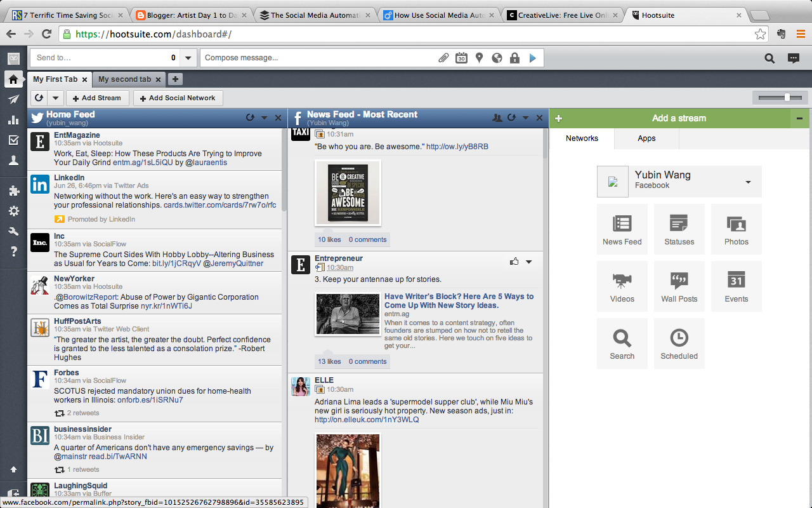Open the Assignments checkmark icon

(x=13, y=140)
